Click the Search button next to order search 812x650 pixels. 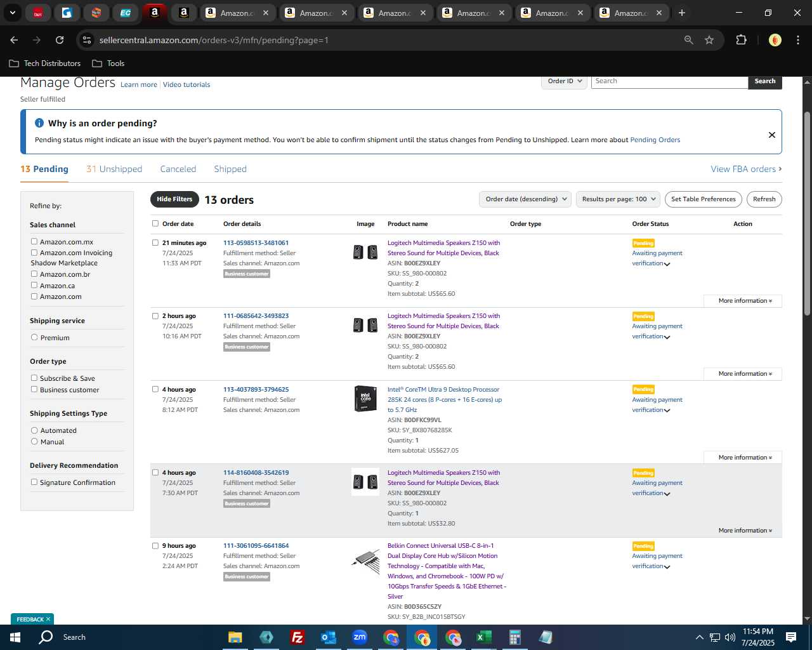coord(765,81)
